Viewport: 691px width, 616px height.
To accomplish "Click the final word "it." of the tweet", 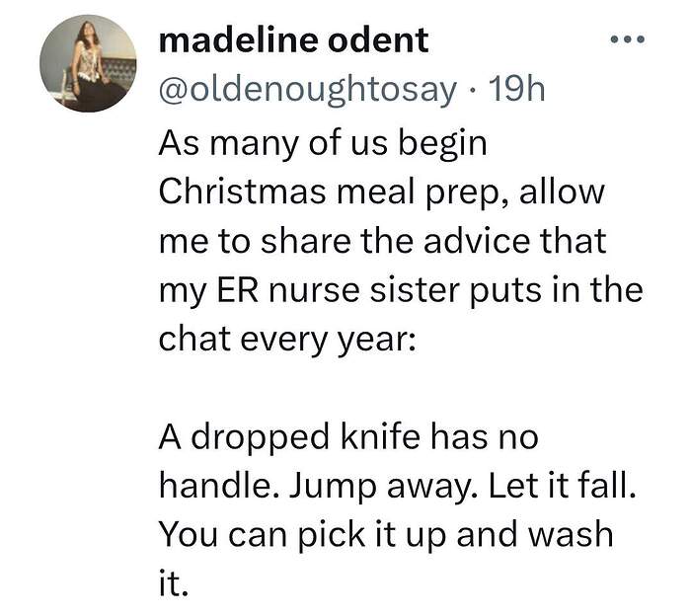I will pyautogui.click(x=173, y=585).
